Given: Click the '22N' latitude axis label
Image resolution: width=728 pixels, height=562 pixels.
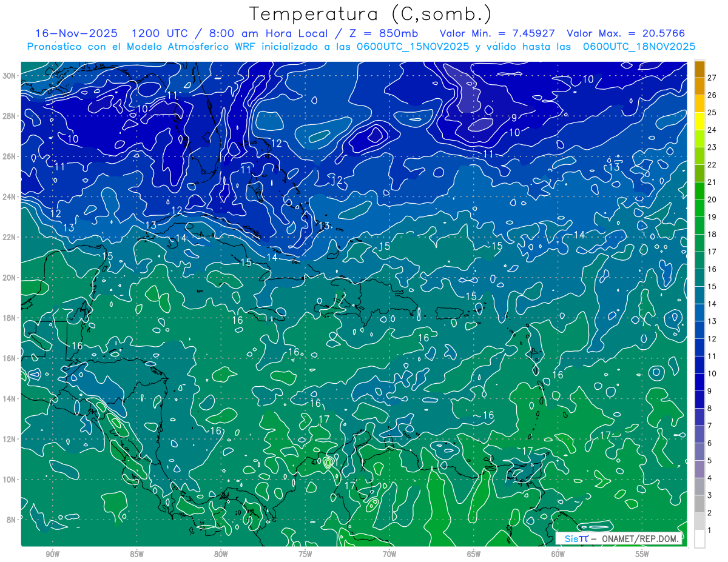Looking at the screenshot, I should (x=10, y=237).
